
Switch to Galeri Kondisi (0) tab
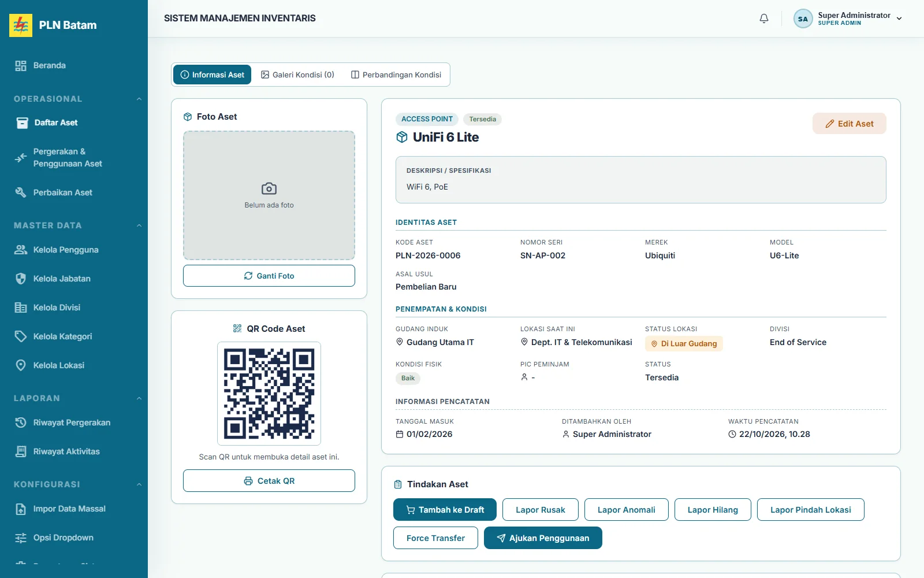[x=297, y=75]
